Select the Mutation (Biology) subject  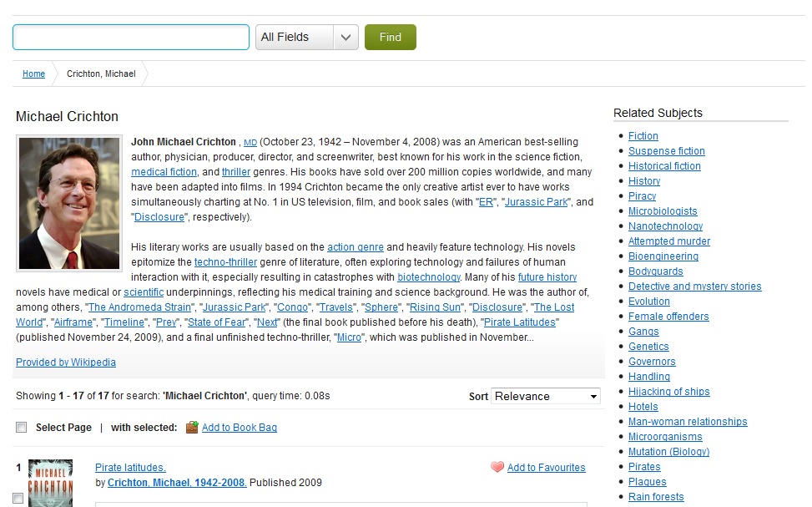point(669,452)
